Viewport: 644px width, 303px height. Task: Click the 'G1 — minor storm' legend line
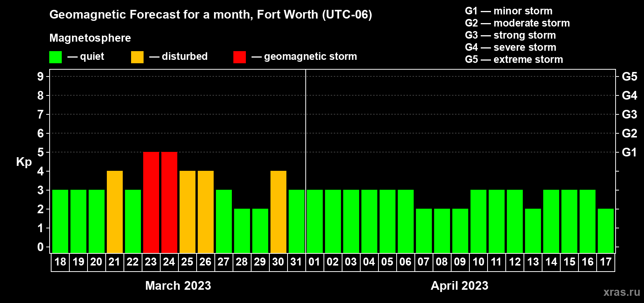pyautogui.click(x=509, y=11)
